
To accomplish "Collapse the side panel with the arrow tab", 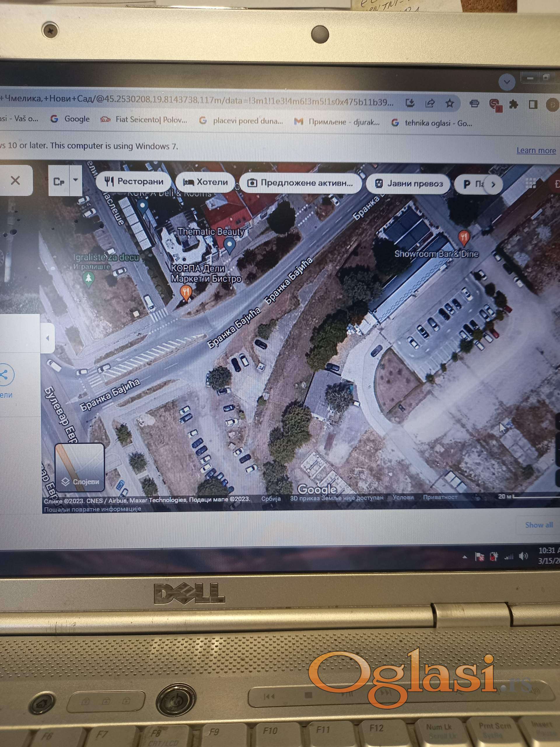I will tap(48, 338).
